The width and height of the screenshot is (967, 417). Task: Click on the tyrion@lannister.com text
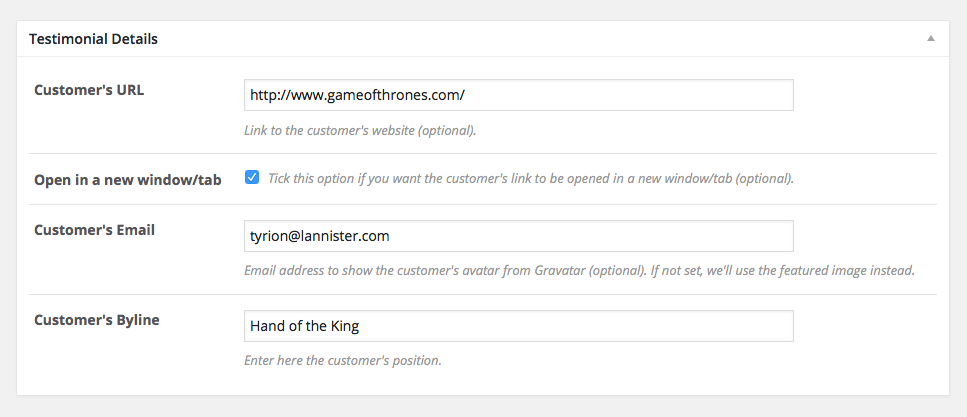click(x=319, y=236)
